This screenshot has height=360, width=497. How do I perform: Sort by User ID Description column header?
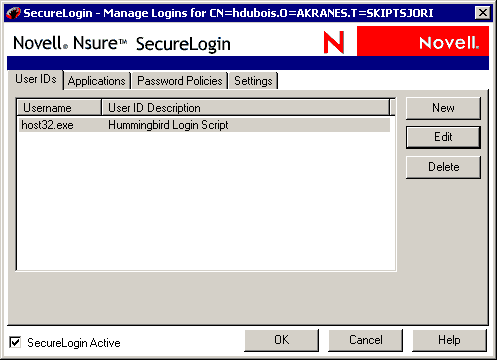(246, 108)
